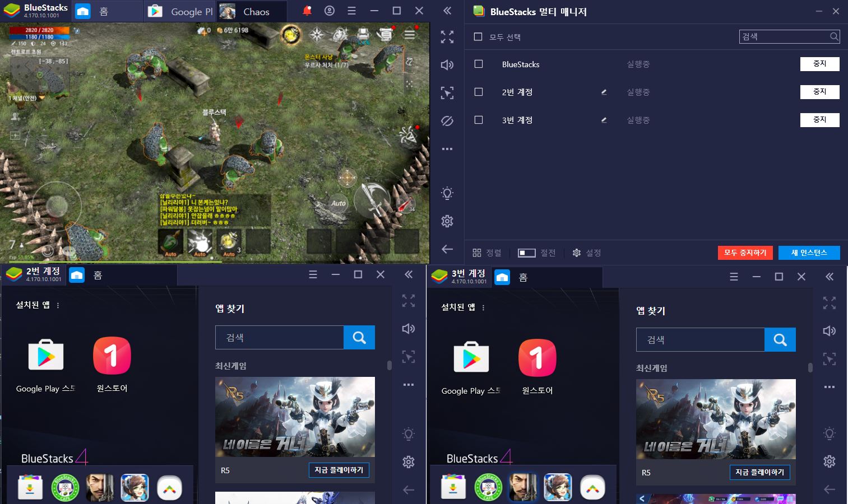Open Google Play Store in 3번 계정 window
The height and width of the screenshot is (504, 848).
point(471,358)
